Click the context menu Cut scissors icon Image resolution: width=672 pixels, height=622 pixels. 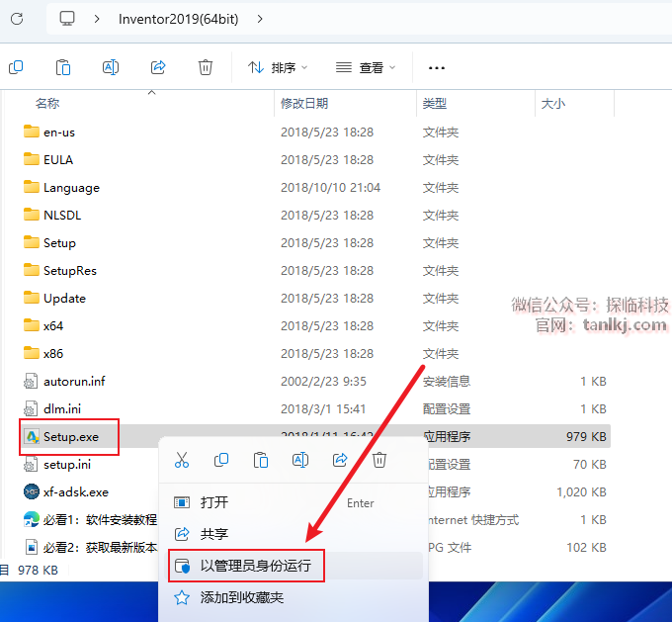pos(182,460)
